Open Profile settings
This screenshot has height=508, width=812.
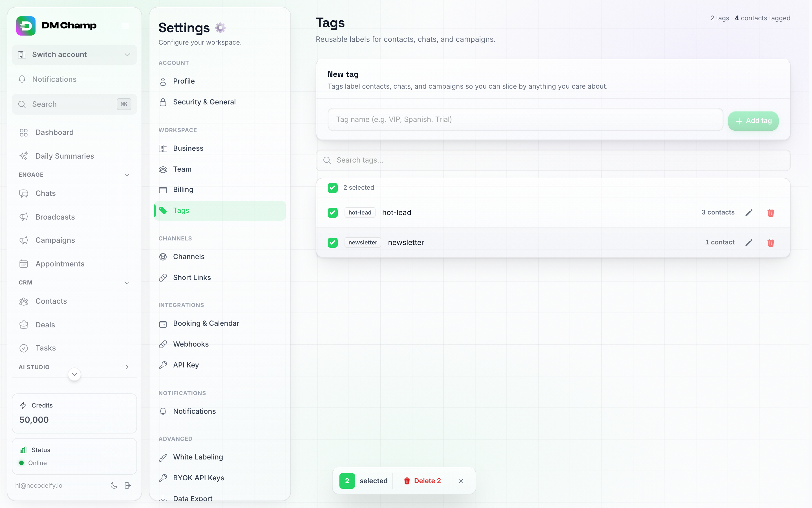coord(220,81)
